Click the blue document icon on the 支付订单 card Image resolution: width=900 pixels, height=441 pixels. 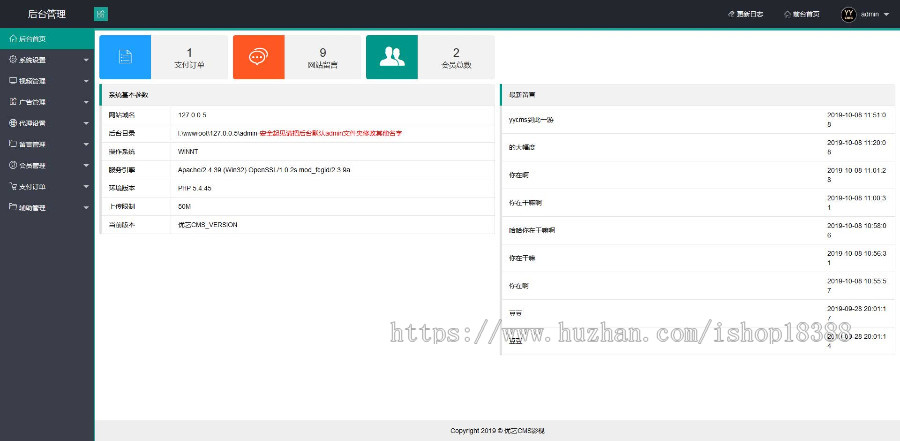click(x=125, y=57)
